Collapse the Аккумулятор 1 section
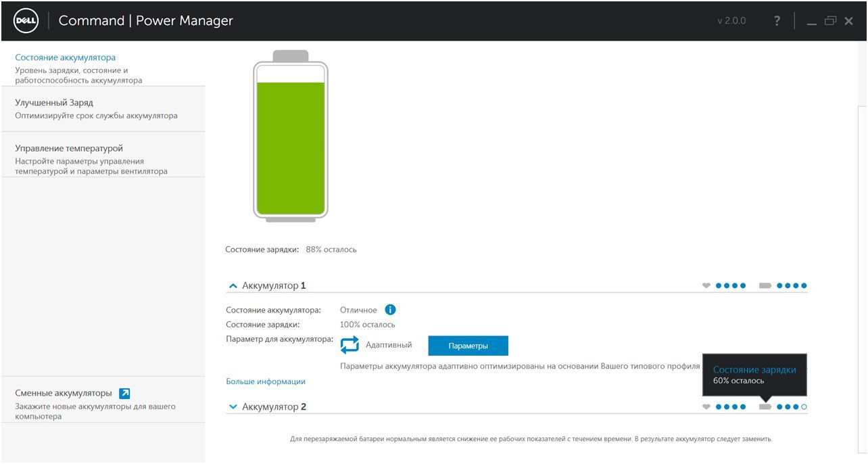 [233, 285]
